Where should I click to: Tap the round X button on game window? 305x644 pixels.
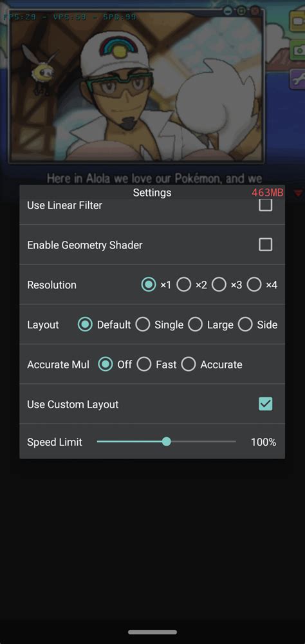pos(255,11)
